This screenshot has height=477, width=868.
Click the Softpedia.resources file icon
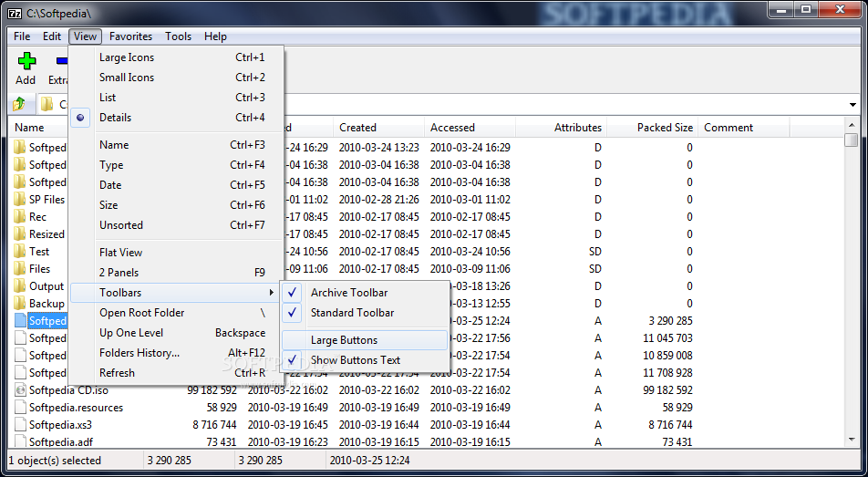click(x=20, y=407)
